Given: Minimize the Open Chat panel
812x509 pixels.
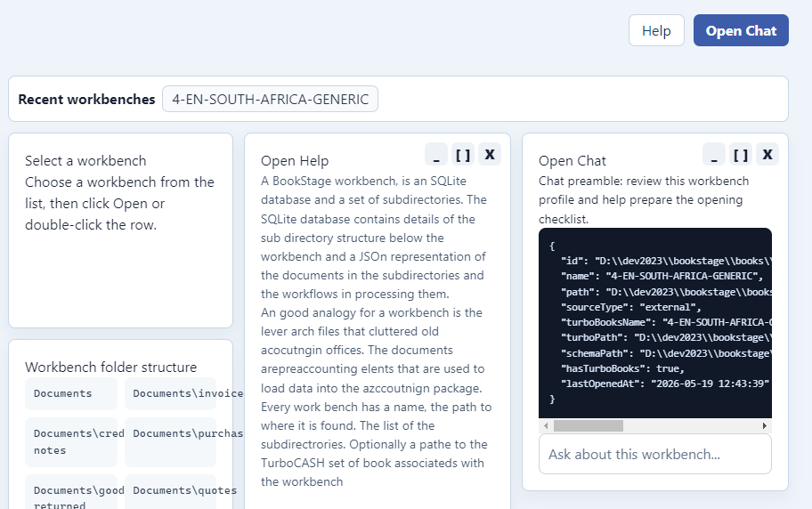Looking at the screenshot, I should click(713, 154).
